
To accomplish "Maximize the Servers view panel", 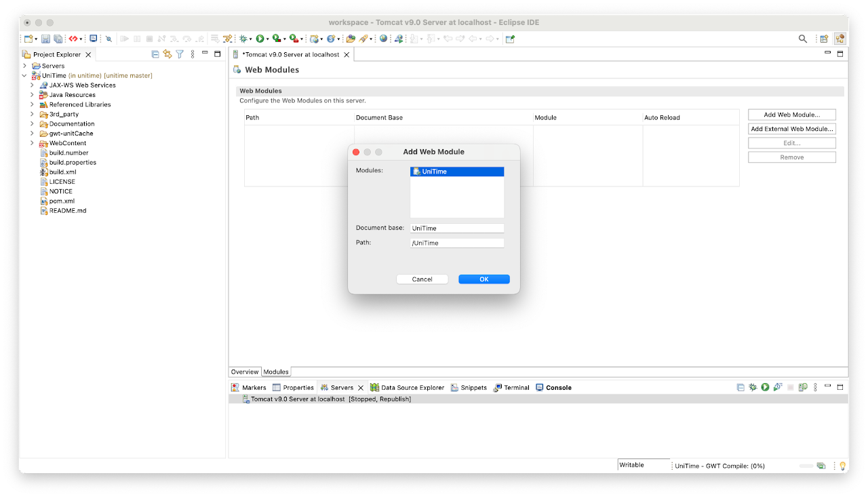I will (x=840, y=387).
